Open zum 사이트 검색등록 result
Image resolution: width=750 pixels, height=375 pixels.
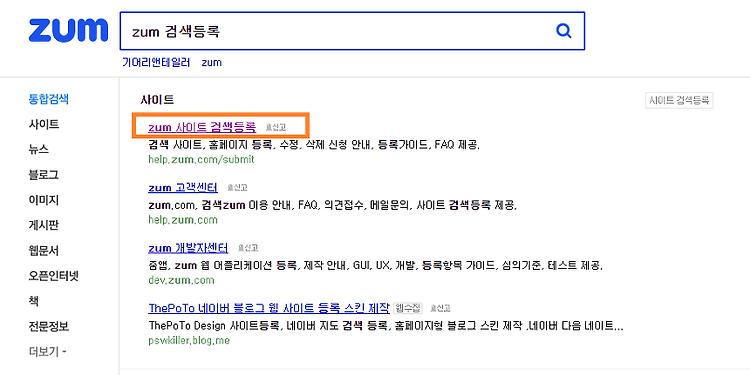(202, 127)
